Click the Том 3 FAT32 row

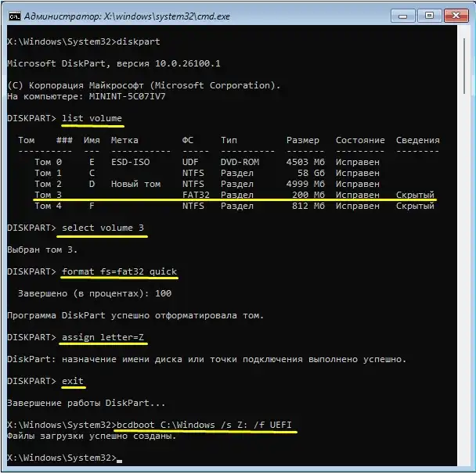(234, 195)
